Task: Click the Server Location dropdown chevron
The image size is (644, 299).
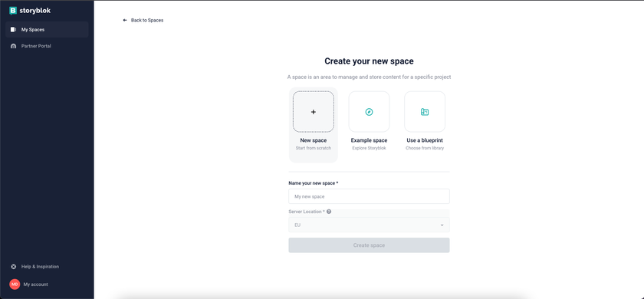Action: [442, 225]
